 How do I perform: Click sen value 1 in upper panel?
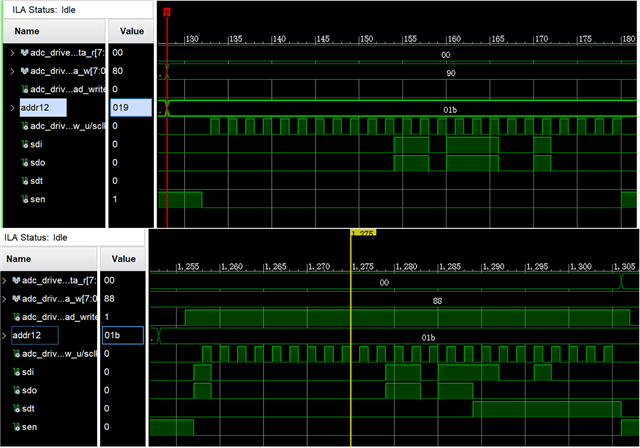(115, 199)
